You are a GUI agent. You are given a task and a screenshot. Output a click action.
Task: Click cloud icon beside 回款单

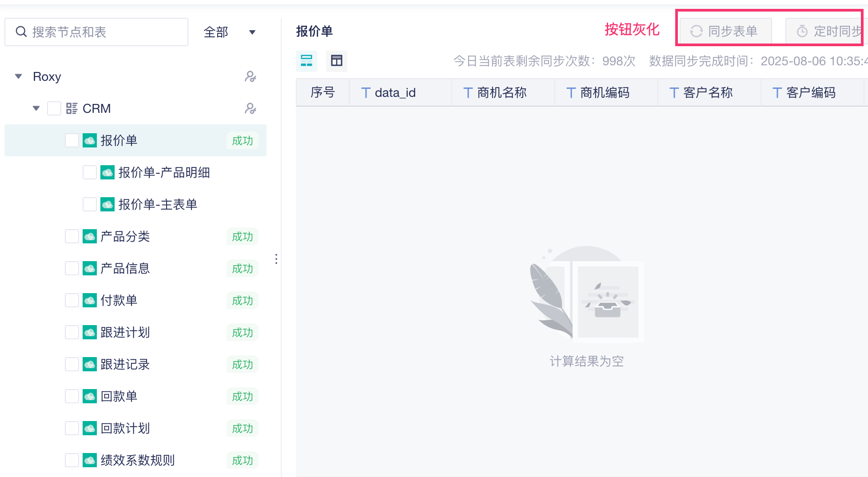pos(90,396)
